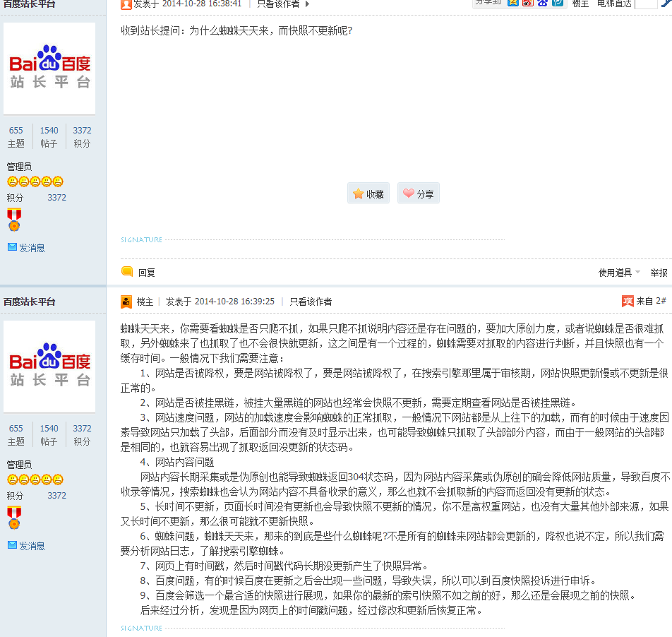Click the first post's medal icon in sidebar
Viewport: 672px width, 637px height.
pyautogui.click(x=14, y=220)
